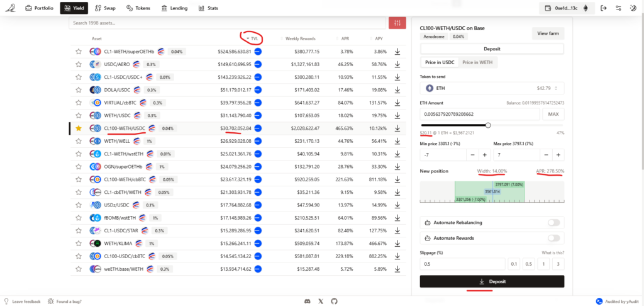
Task: Star the VIRTUAL/cbBTC row
Action: click(79, 103)
